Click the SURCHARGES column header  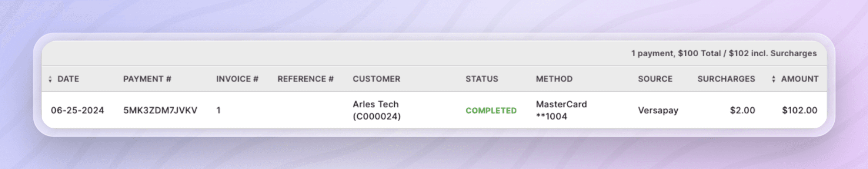[726, 79]
